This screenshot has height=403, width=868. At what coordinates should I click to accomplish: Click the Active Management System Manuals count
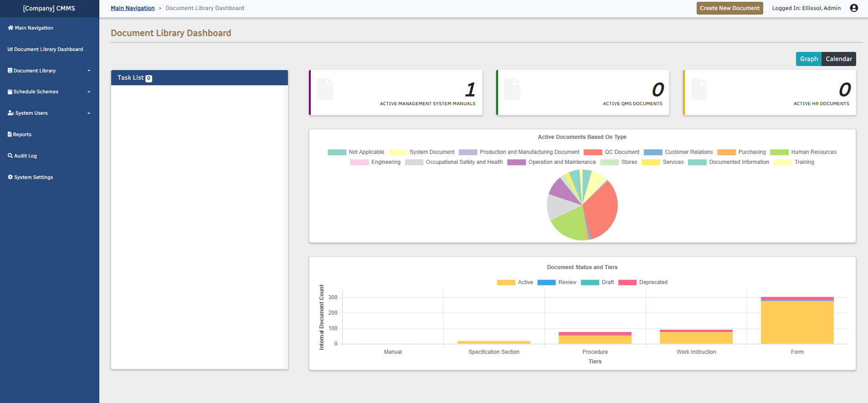470,89
